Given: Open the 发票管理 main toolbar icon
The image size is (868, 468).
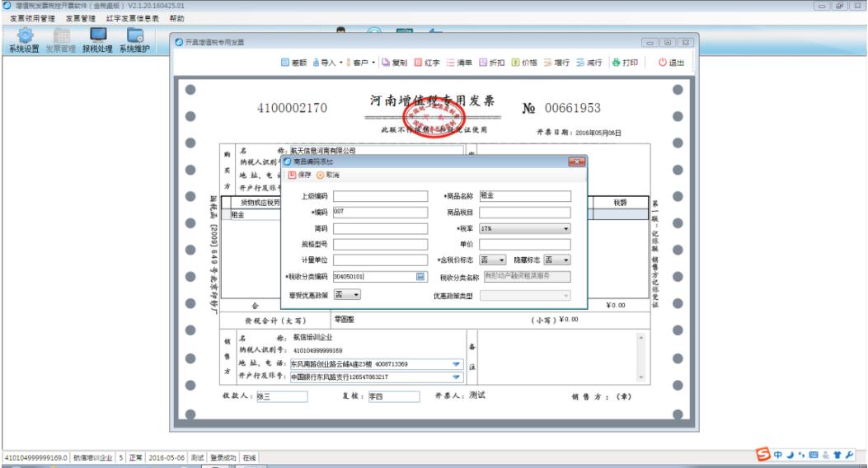Looking at the screenshot, I should pos(61,40).
